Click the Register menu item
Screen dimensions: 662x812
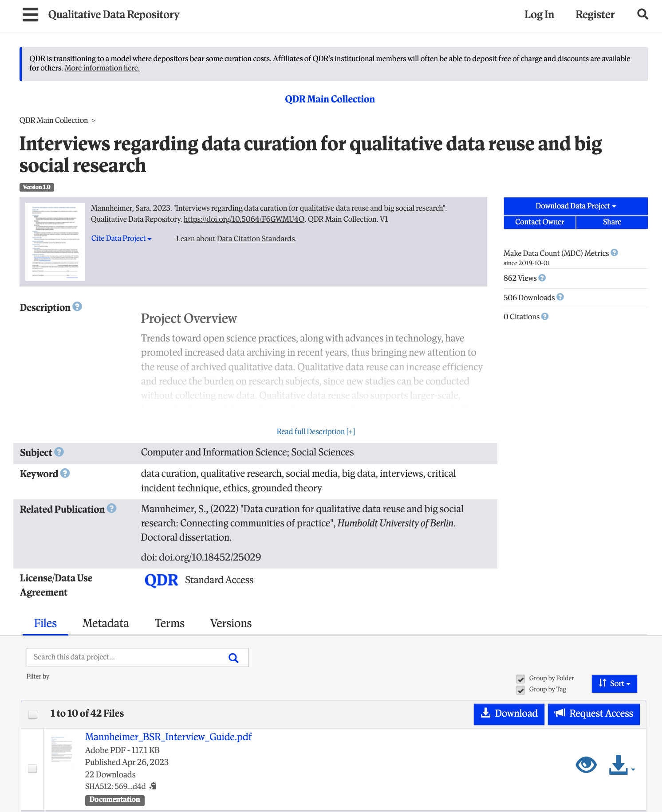(x=595, y=15)
